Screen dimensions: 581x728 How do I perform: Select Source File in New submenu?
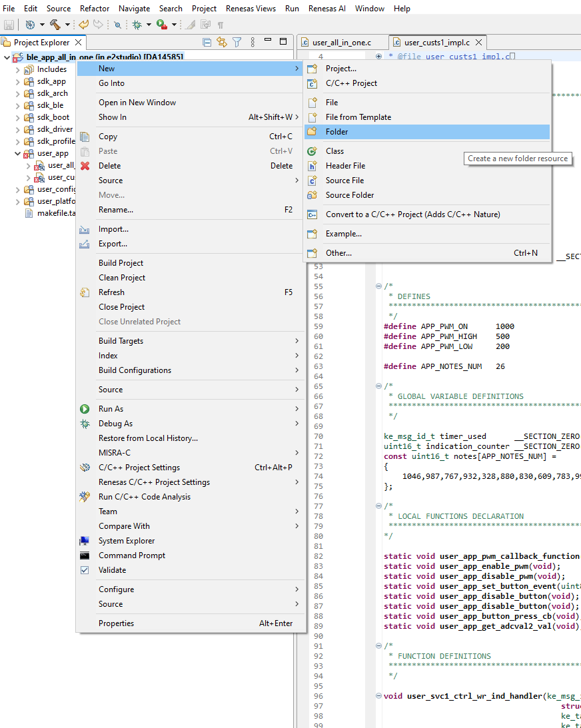[x=427, y=181]
